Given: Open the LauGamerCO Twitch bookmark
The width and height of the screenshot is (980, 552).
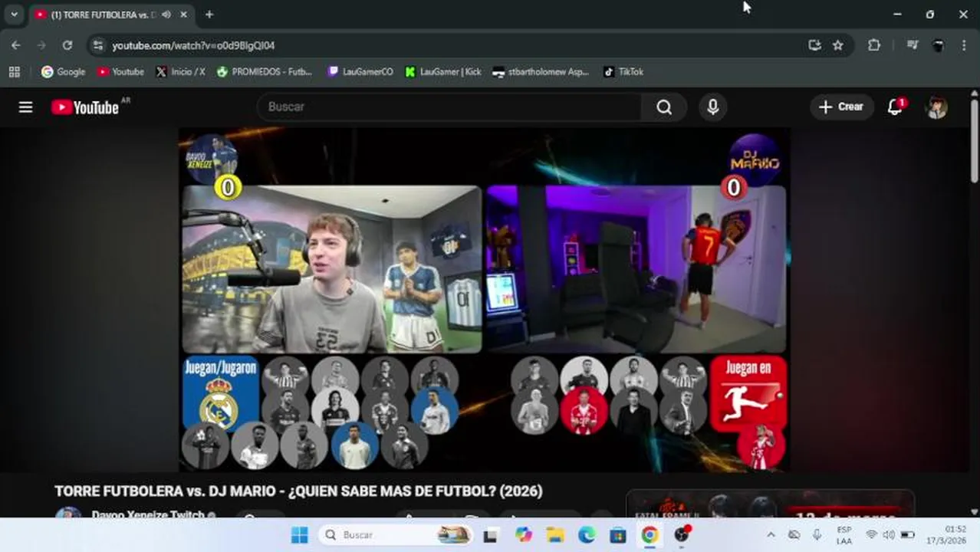Looking at the screenshot, I should (360, 72).
